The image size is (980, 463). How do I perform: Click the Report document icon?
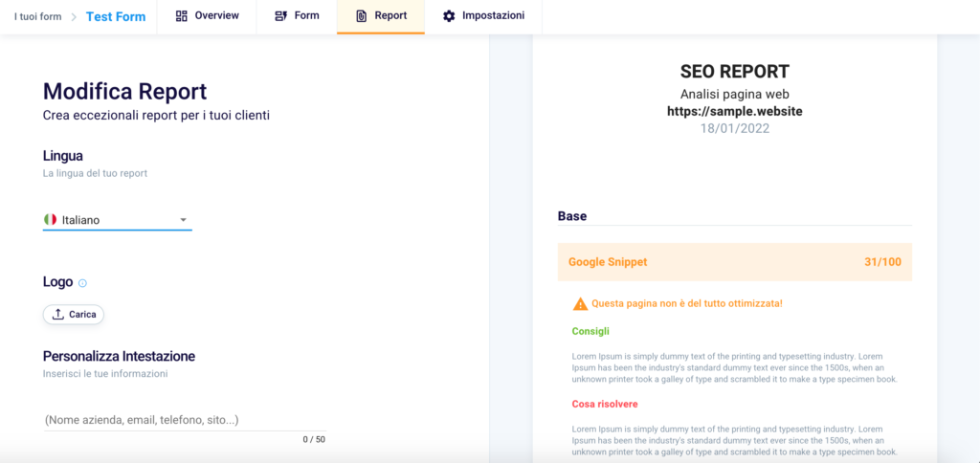361,16
